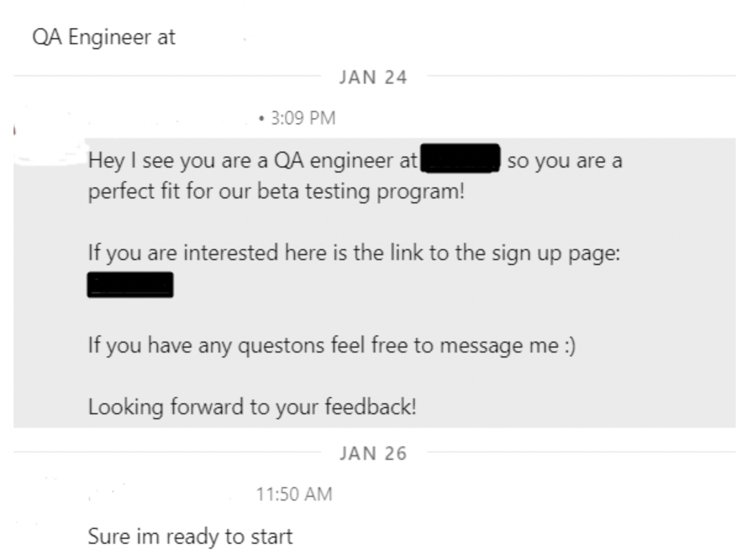
Task: Click the "Sure im ready to start" reply
Action: coord(190,537)
